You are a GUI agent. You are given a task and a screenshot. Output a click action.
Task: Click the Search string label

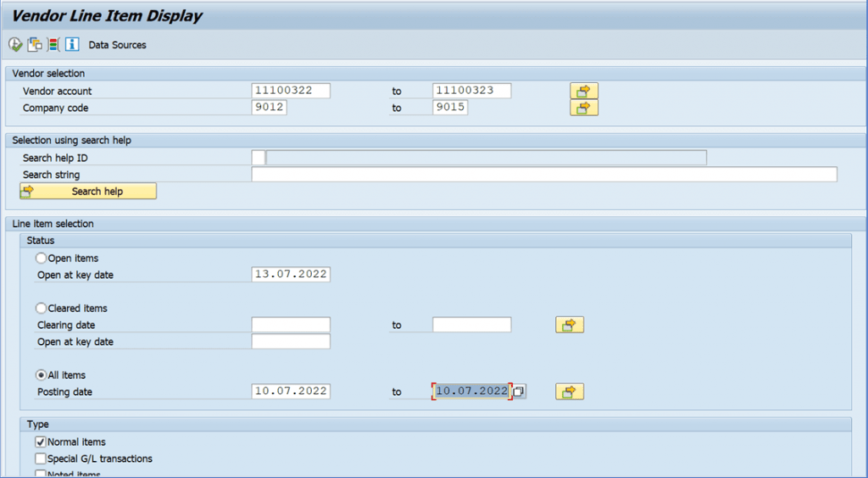pyautogui.click(x=51, y=175)
